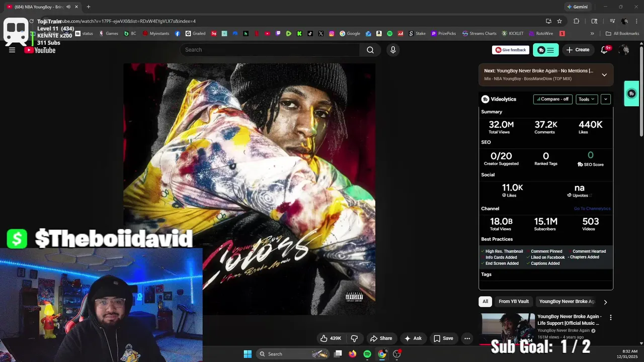Open the Gemini panel in Chrome
Image resolution: width=644 pixels, height=362 pixels.
(x=577, y=7)
